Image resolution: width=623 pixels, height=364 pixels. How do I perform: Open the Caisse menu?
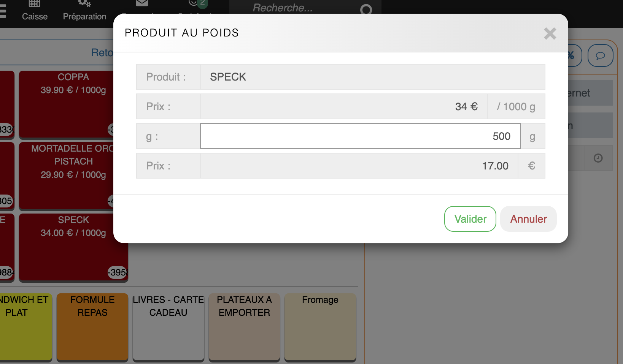35,16
